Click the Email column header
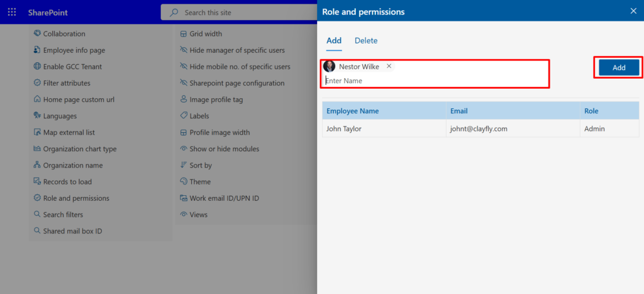Image resolution: width=644 pixels, height=294 pixels. coord(513,111)
